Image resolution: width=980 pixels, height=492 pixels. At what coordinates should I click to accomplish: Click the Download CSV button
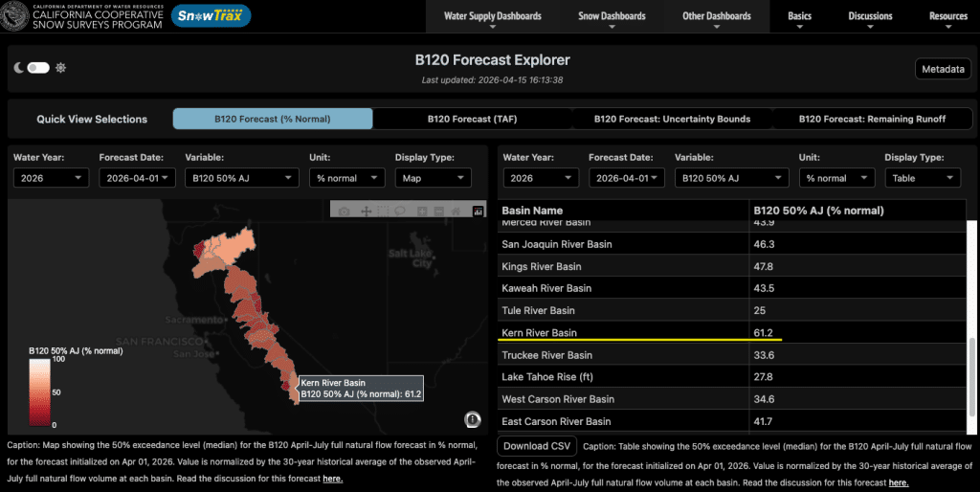pyautogui.click(x=537, y=446)
